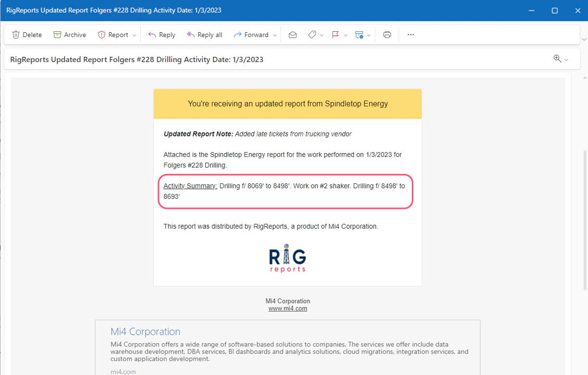
Task: Open the categorize dropdown arrow
Action: pyautogui.click(x=322, y=34)
